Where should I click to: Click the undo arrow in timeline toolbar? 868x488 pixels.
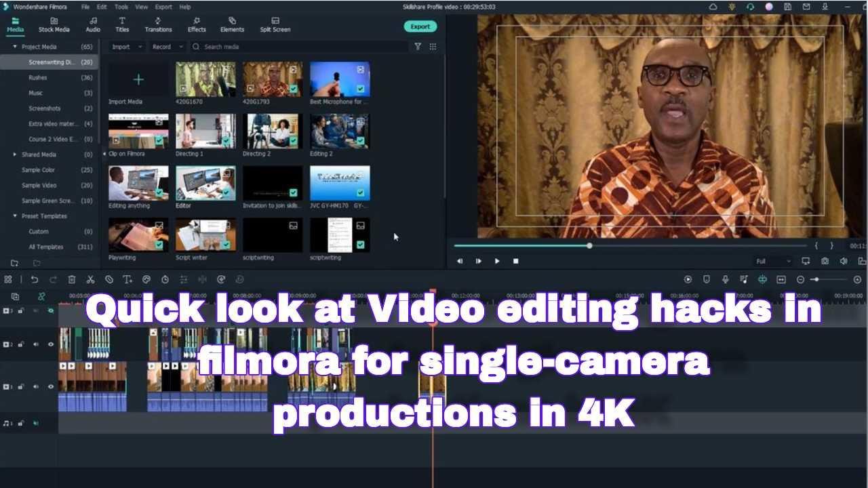click(x=35, y=279)
